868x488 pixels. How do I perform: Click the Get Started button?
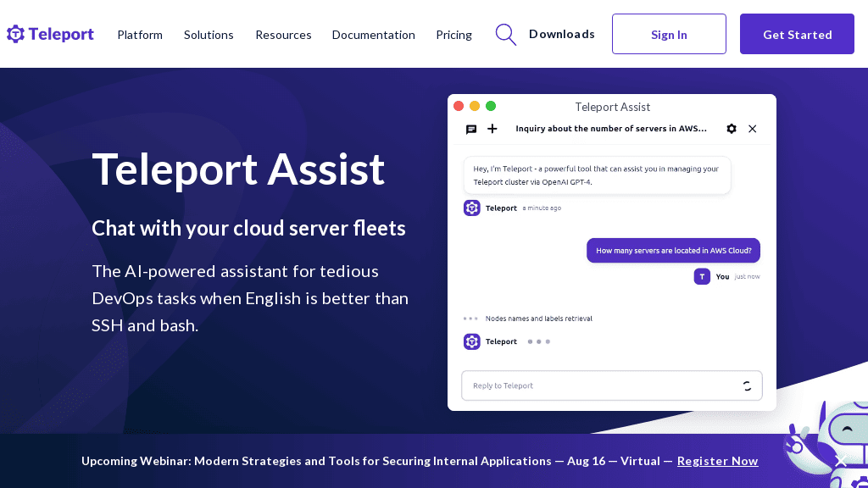[x=796, y=34]
